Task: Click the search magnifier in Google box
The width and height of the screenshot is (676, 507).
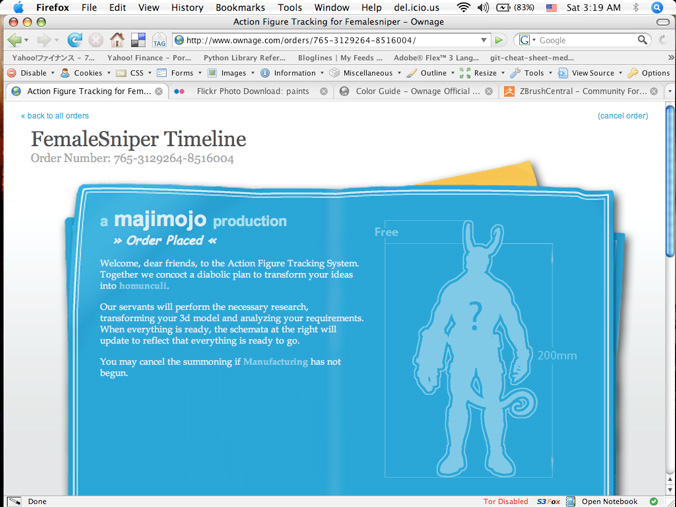Action: click(x=642, y=40)
